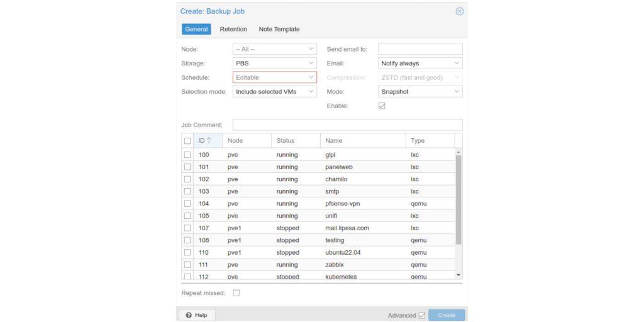This screenshot has height=322, width=644.
Task: Click the ID cell '107'
Action: coord(204,228)
